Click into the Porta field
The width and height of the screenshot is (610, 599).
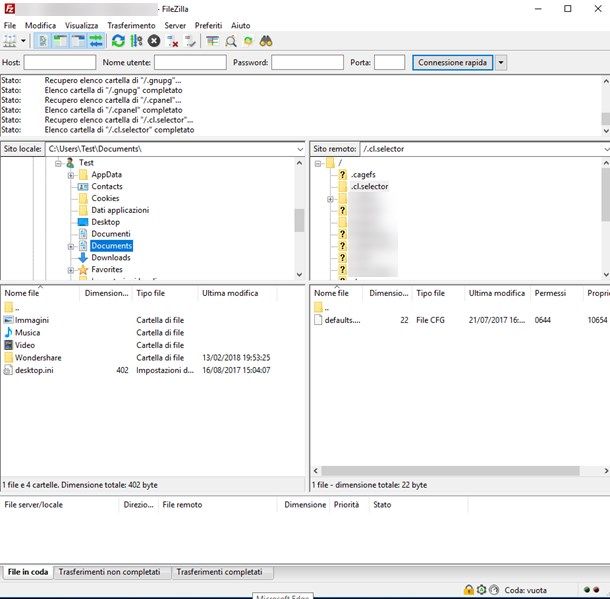(389, 62)
